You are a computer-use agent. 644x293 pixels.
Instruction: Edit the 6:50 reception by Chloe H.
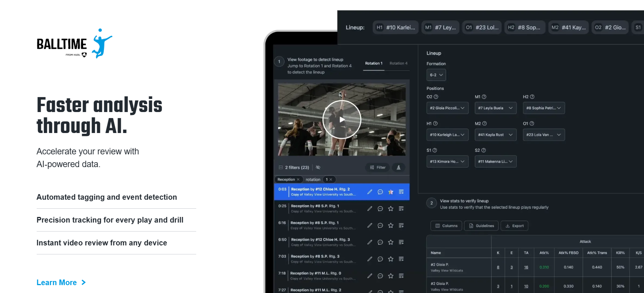pyautogui.click(x=370, y=242)
